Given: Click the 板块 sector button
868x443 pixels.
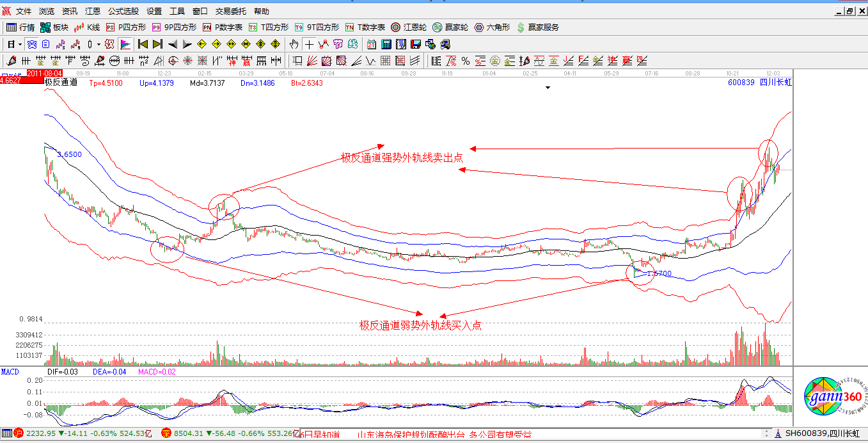Looking at the screenshot, I should (x=54, y=28).
